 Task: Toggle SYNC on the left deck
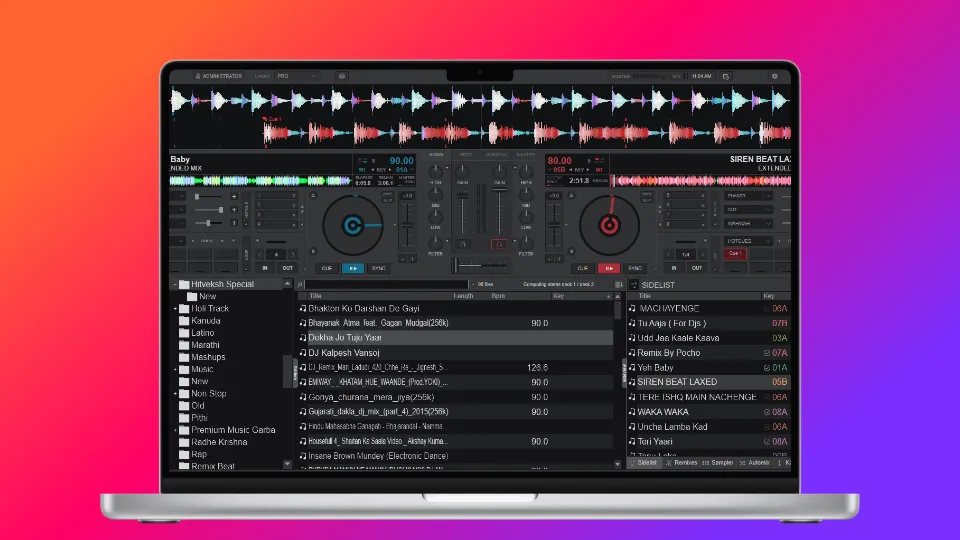378,268
